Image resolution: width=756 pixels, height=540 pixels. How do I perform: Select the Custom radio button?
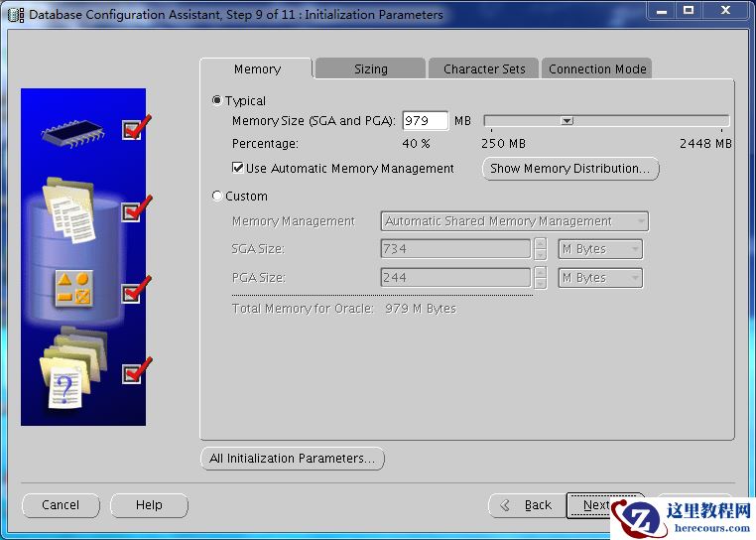[x=217, y=196]
